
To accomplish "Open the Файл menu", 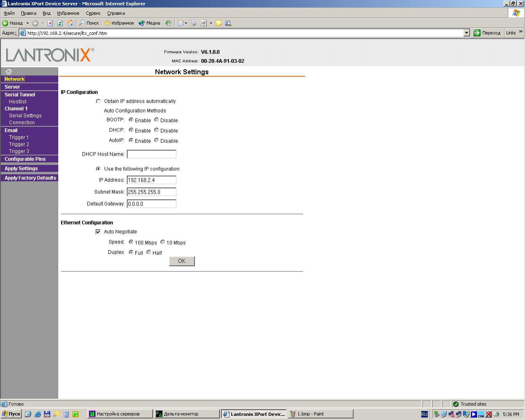I will click(x=9, y=13).
